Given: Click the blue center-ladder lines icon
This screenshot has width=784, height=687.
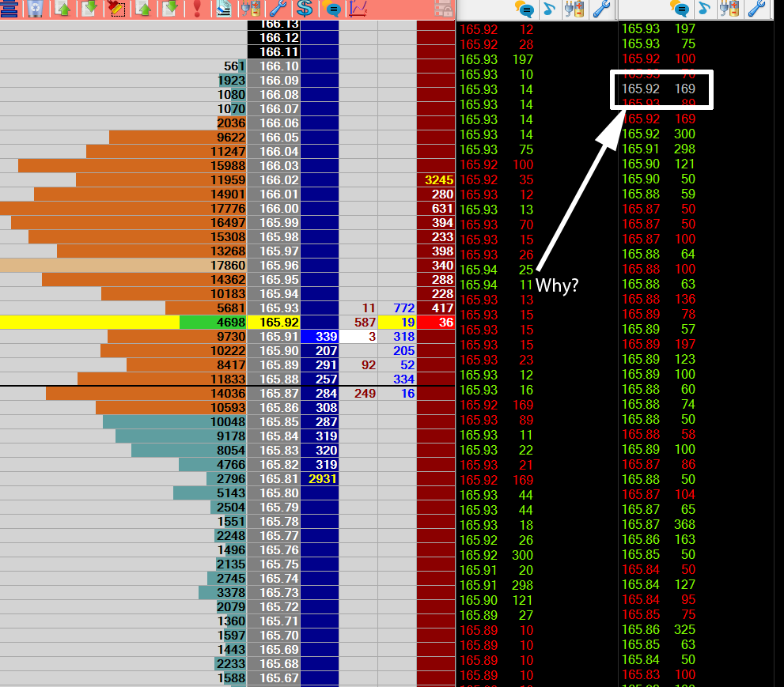Looking at the screenshot, I should pyautogui.click(x=9, y=9).
